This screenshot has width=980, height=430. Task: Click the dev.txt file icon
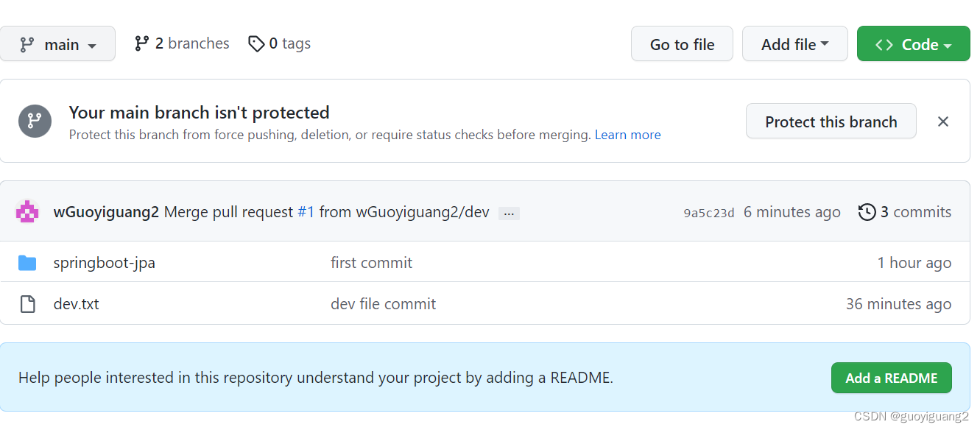[x=27, y=304]
